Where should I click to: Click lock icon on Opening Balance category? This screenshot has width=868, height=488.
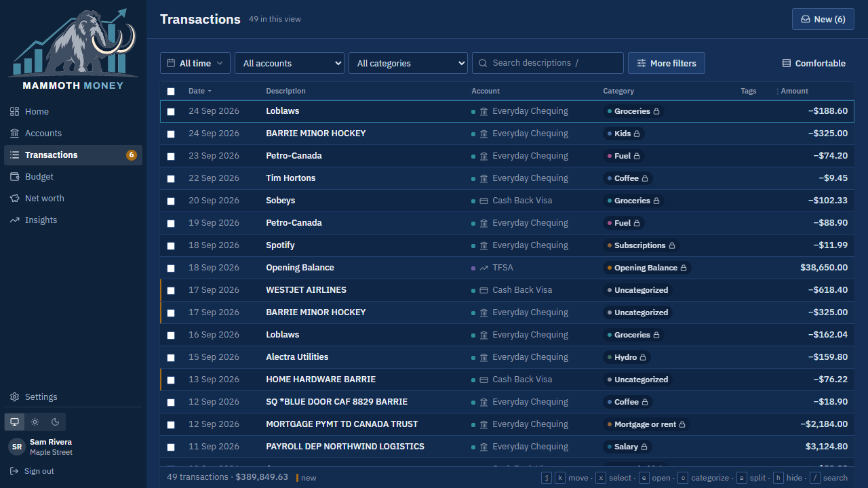click(684, 268)
